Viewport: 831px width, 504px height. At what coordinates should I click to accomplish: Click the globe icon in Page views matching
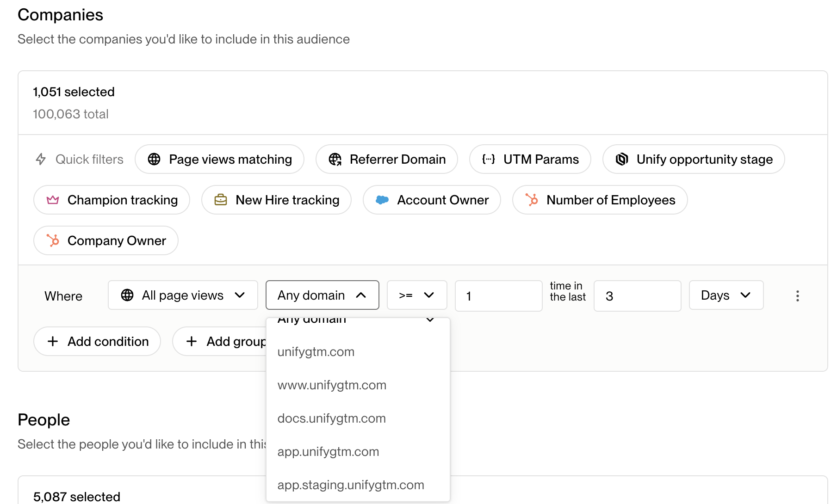(x=154, y=159)
